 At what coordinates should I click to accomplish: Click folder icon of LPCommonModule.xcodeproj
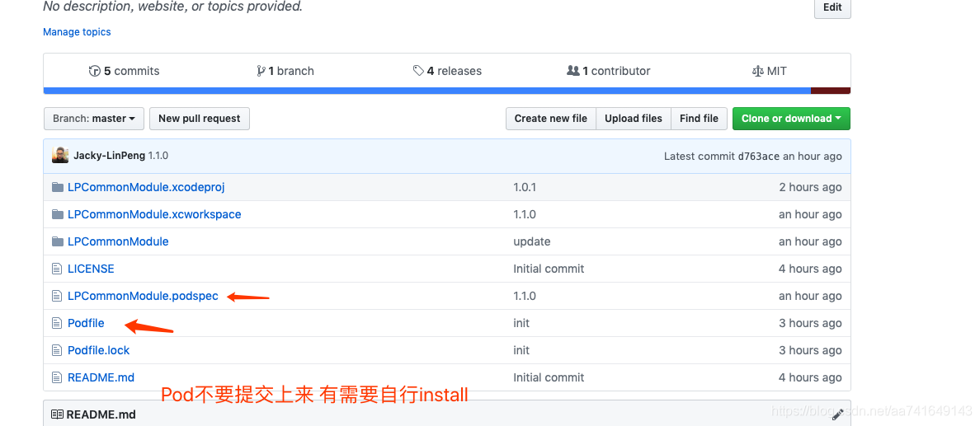58,187
